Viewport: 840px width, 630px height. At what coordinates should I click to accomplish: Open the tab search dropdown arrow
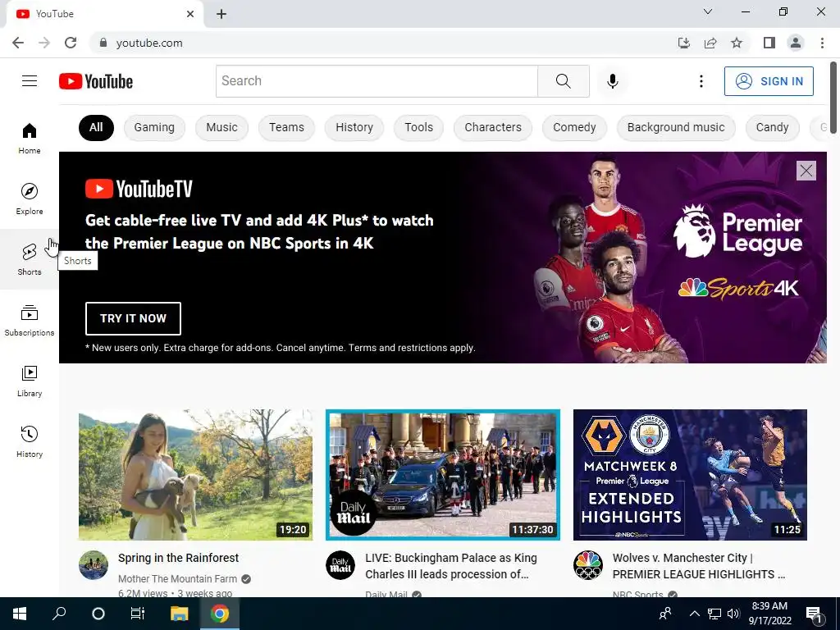(x=708, y=11)
